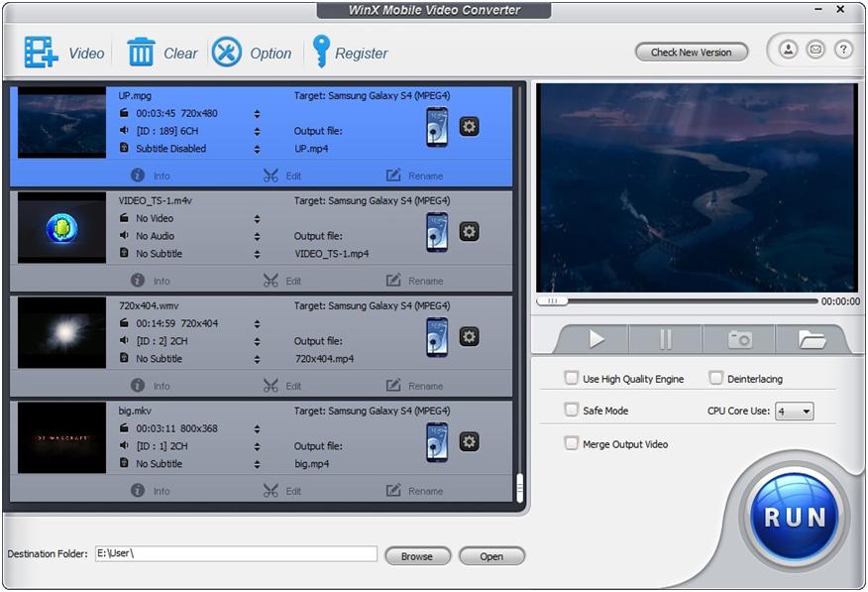The width and height of the screenshot is (868, 592).
Task: Open the Option wrench icon
Action: pyautogui.click(x=226, y=52)
